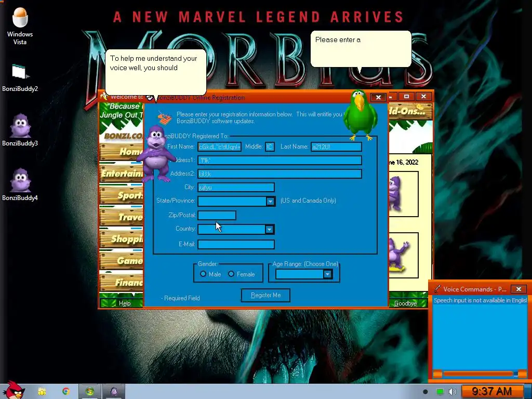Viewport: 532px width, 399px height.
Task: Open the Games sidebar item
Action: [x=122, y=261]
